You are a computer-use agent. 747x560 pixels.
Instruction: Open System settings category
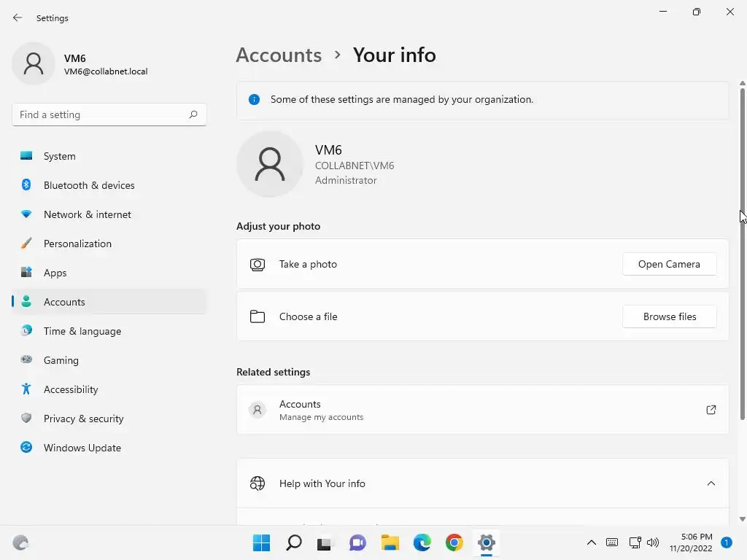coord(109,156)
